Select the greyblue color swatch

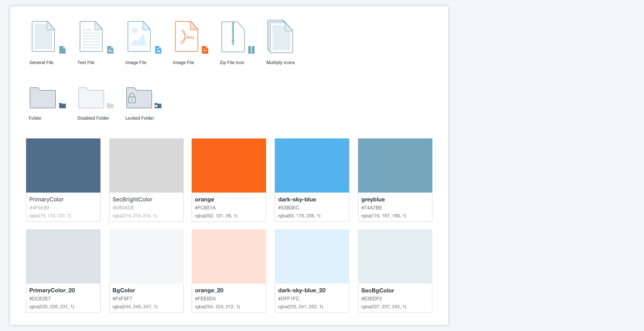[395, 165]
